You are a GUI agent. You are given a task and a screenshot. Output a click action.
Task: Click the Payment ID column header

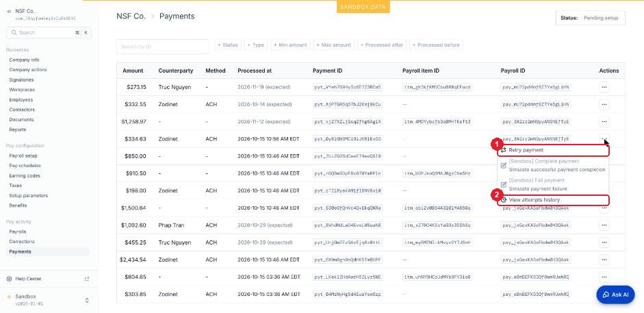(x=327, y=71)
